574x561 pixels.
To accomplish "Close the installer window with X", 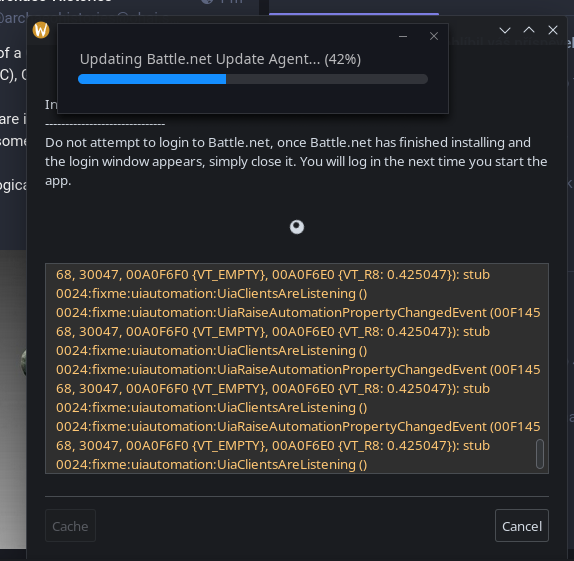I will 553,30.
